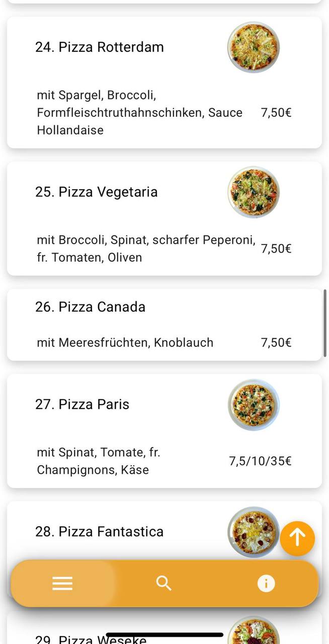
Task: Tap the Pizza Paris 7,5/10/35€ price
Action: pyautogui.click(x=261, y=461)
